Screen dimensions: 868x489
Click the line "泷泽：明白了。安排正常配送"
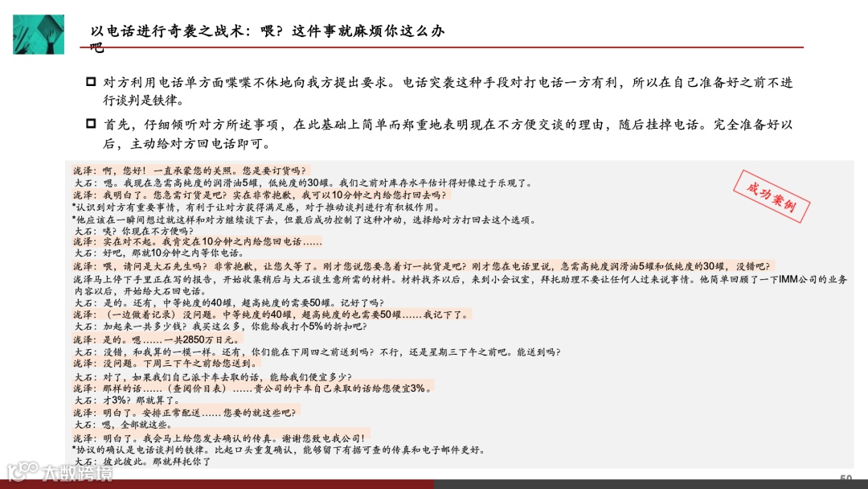click(x=185, y=413)
